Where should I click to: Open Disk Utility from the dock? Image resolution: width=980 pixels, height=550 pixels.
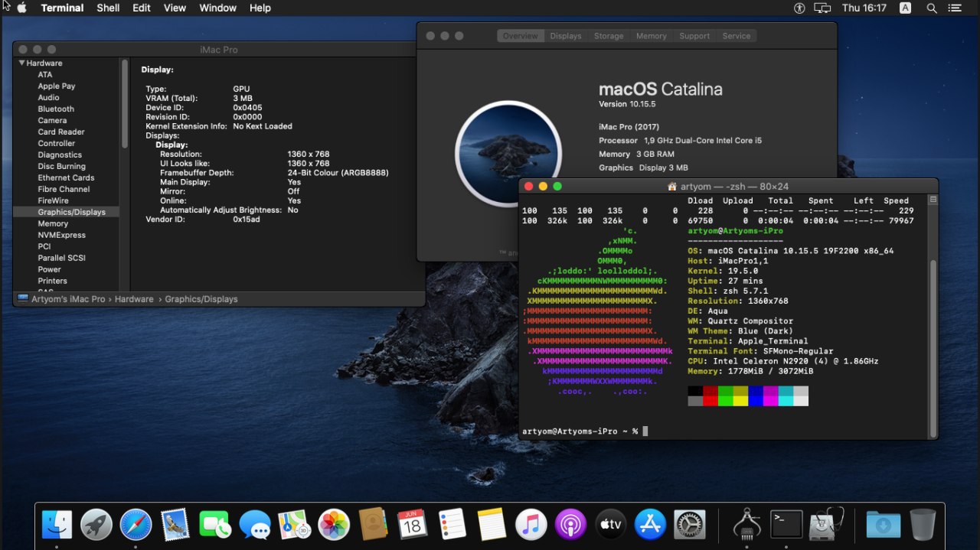coord(826,525)
